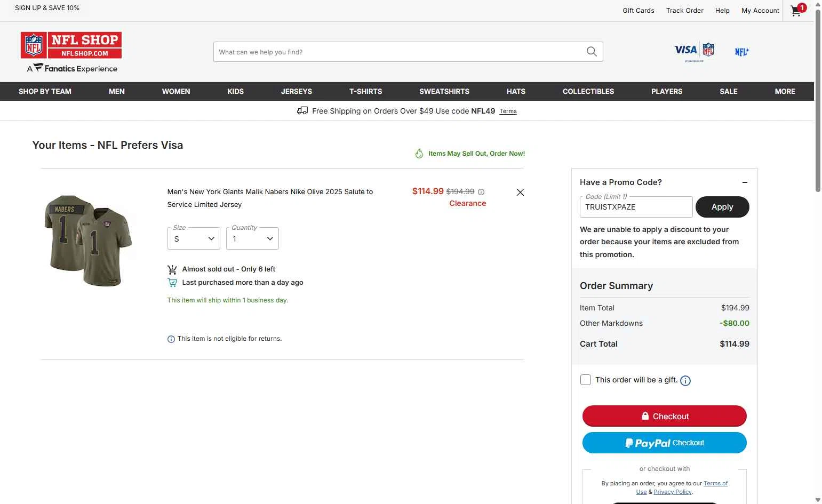The height and width of the screenshot is (504, 822).
Task: Click the price info icon
Action: coord(481,192)
